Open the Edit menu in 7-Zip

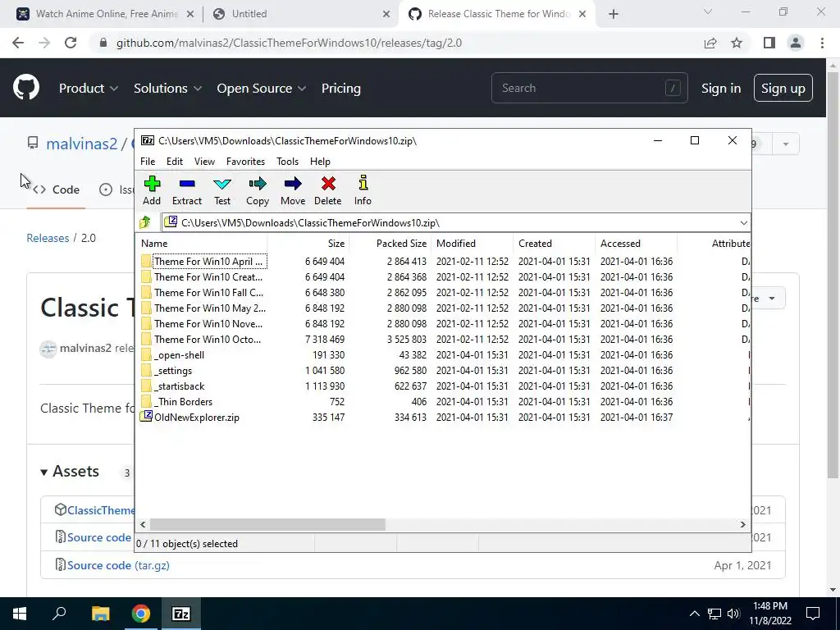(x=175, y=162)
